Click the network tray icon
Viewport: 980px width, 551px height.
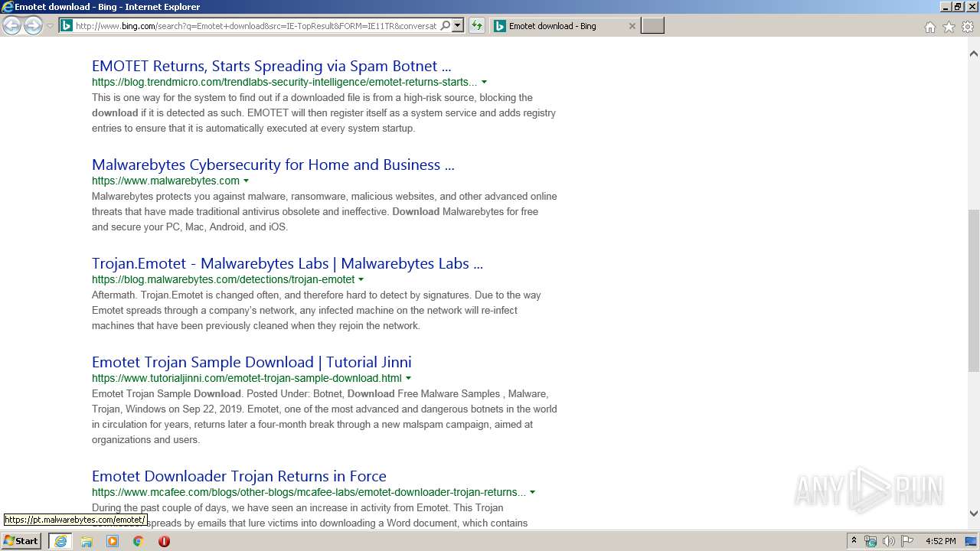tap(871, 541)
